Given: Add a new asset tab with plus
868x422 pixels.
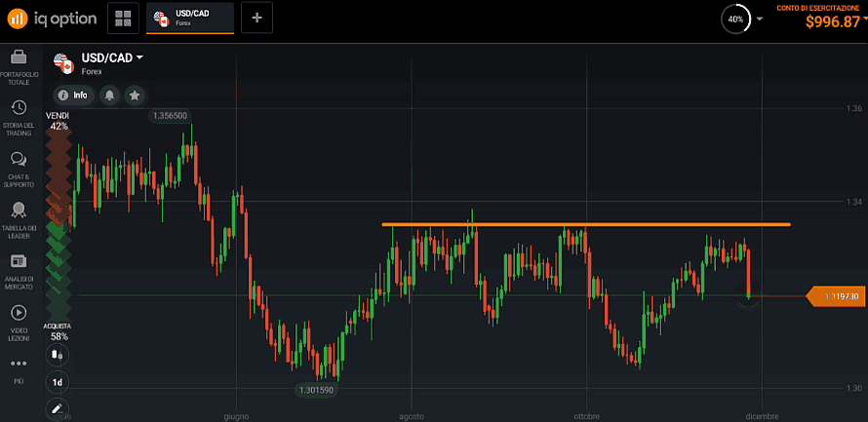Looking at the screenshot, I should [256, 19].
